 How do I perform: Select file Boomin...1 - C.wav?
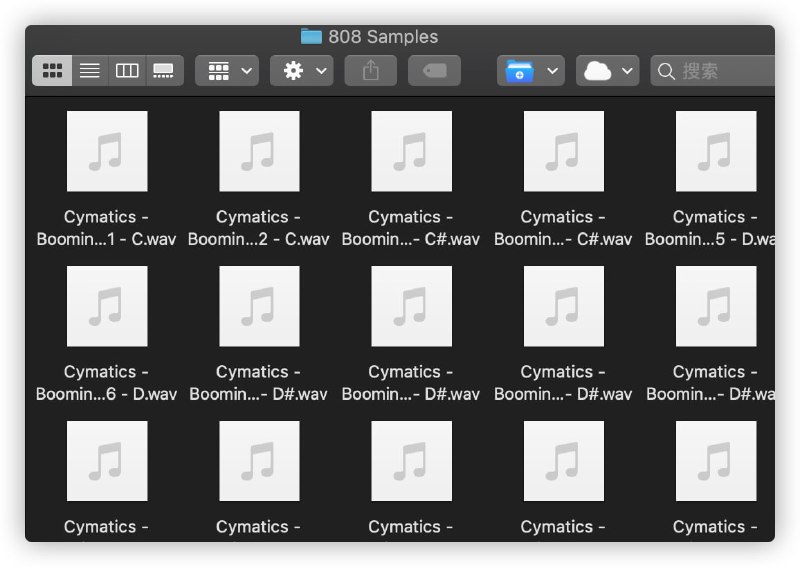[107, 179]
